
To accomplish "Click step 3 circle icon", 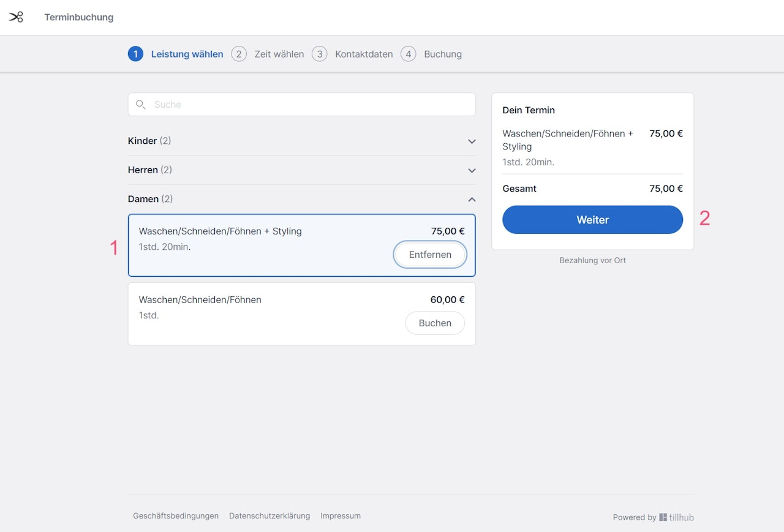I will tap(319, 54).
